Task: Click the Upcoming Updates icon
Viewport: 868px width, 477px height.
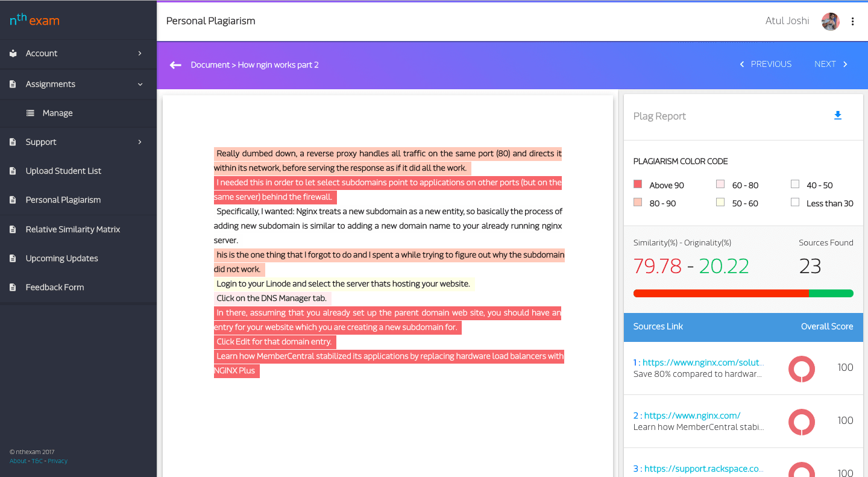Action: tap(13, 258)
